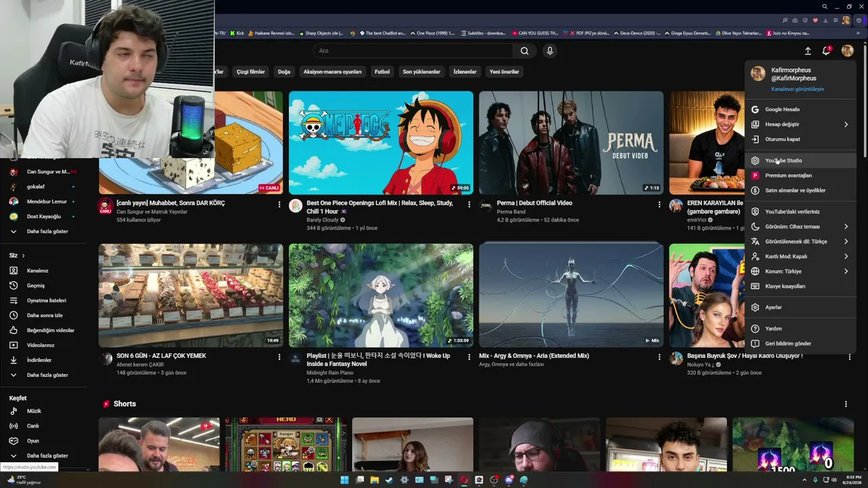
Task: Click Kanalınızı görüntüleyin link
Action: click(797, 89)
